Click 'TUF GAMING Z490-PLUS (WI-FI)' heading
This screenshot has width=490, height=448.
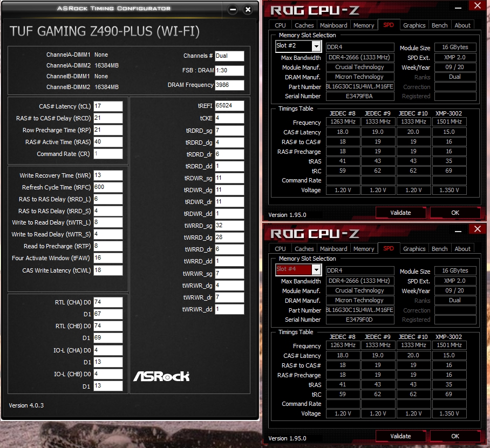tap(104, 31)
